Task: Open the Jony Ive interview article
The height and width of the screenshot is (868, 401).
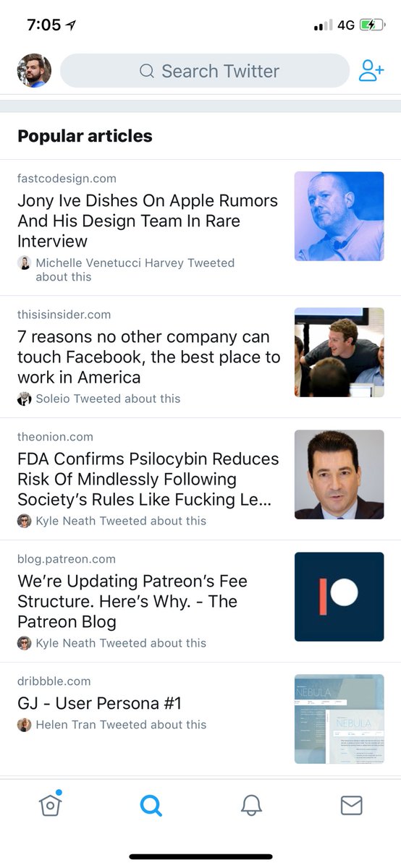Action: pyautogui.click(x=200, y=228)
